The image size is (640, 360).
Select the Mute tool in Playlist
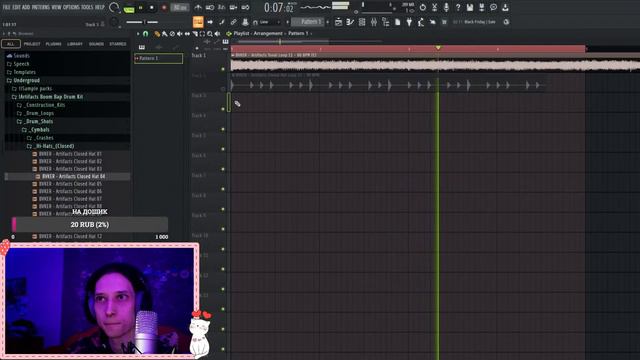pos(180,34)
